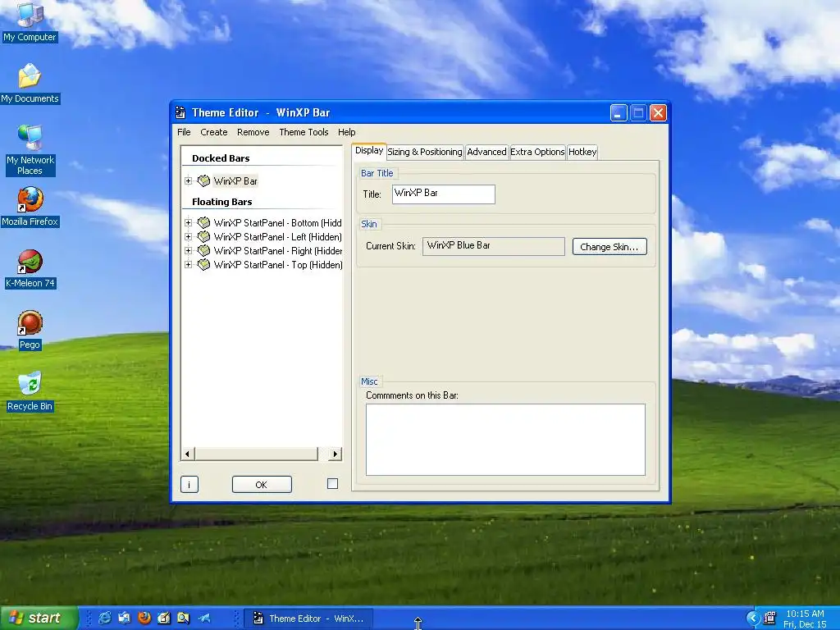Click the StartPanel - Left bar icon

click(203, 236)
